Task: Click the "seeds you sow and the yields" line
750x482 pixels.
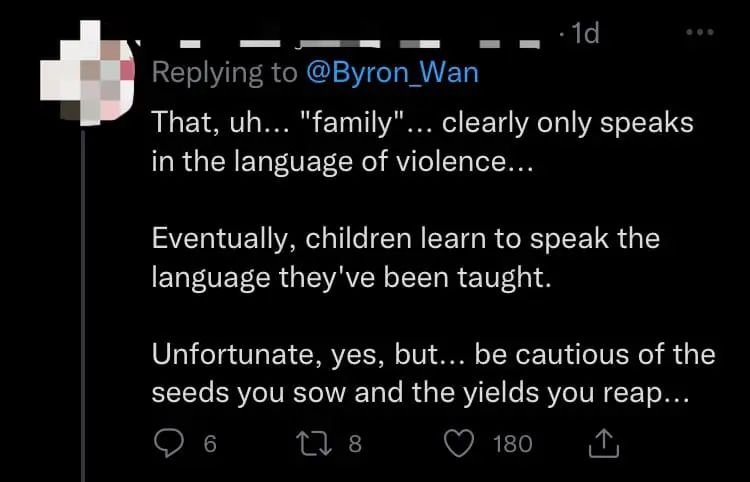Action: point(420,392)
